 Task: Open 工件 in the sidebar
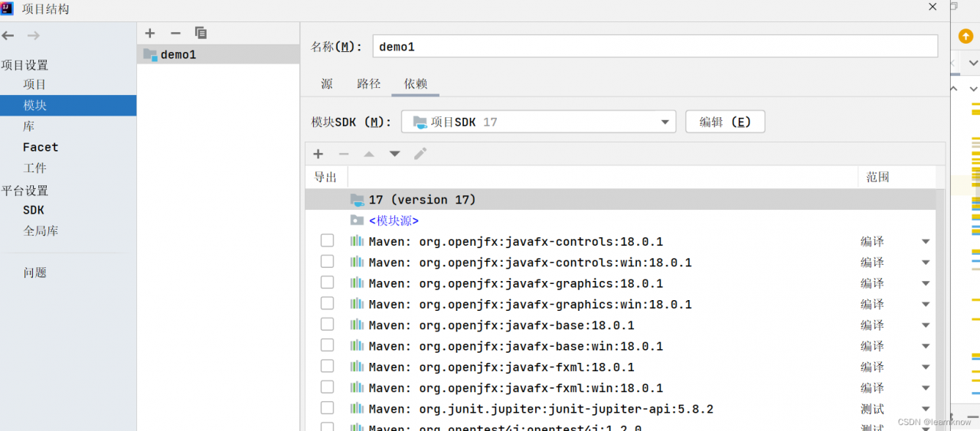pos(34,168)
